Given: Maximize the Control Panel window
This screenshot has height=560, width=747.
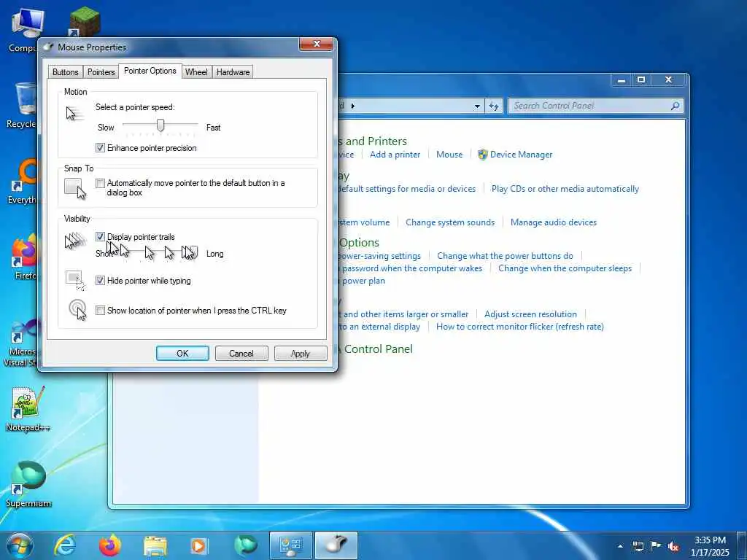Looking at the screenshot, I should (x=641, y=80).
